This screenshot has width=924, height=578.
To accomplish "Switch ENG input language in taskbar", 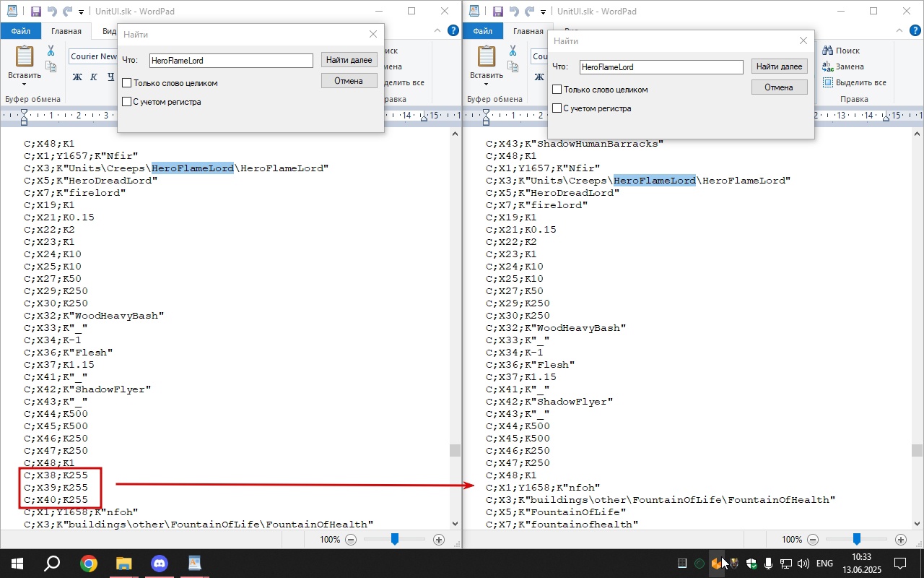I will [x=824, y=564].
